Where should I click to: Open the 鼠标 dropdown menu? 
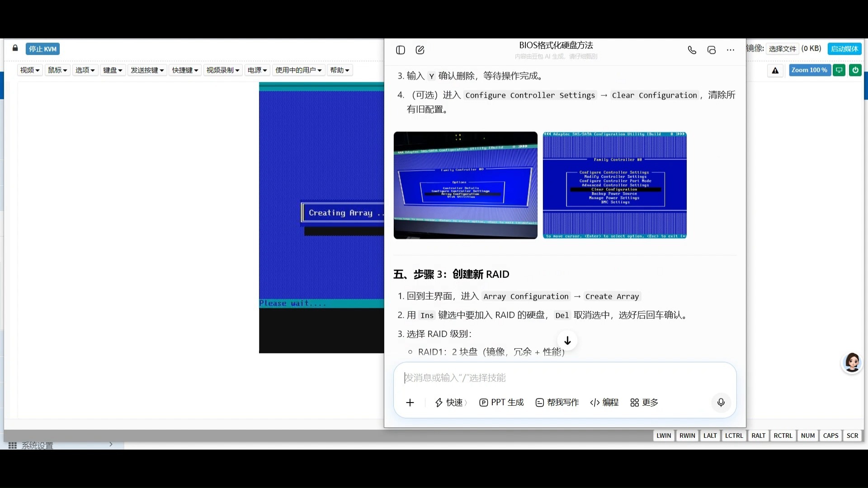[x=57, y=70]
